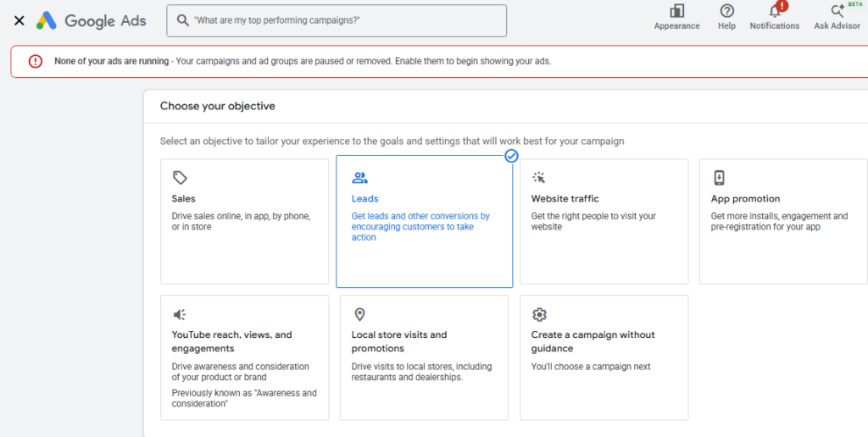Screen dimensions: 868x437
Task: Click the 'None of your ads are running' text
Action: (x=111, y=62)
